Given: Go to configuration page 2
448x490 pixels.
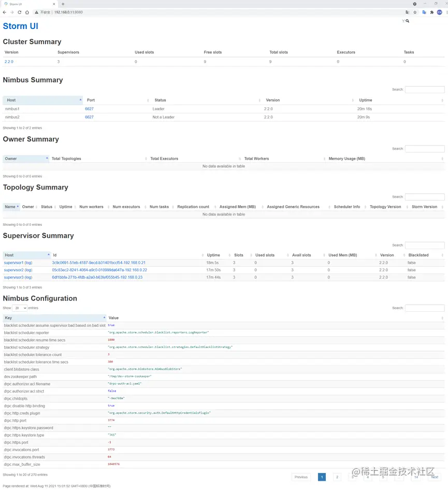Looking at the screenshot, I should [337, 477].
